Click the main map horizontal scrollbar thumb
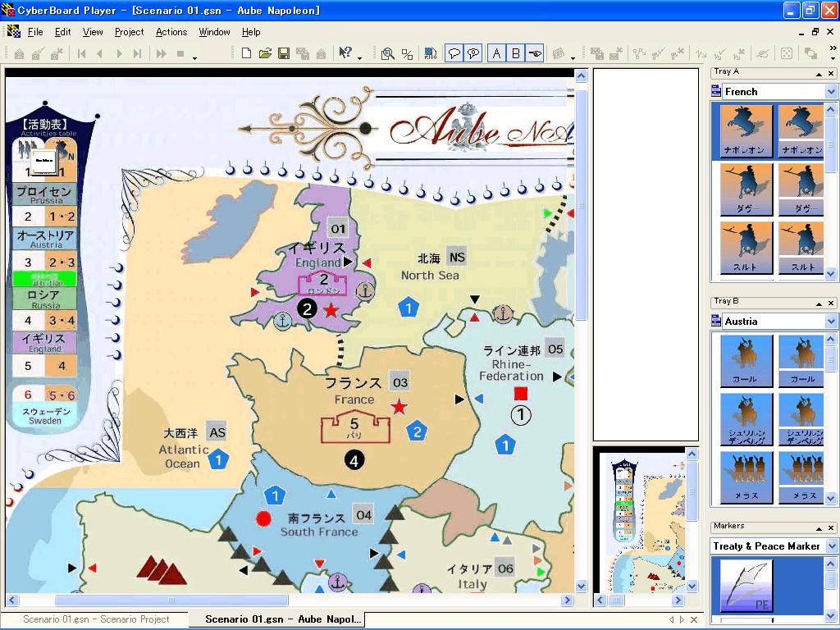 [171, 600]
